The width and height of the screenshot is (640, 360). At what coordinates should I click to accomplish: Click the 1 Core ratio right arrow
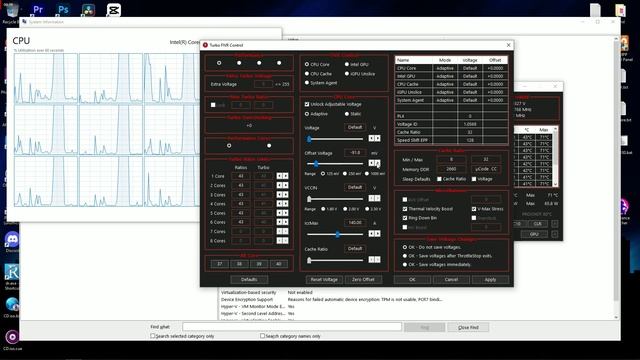point(285,176)
